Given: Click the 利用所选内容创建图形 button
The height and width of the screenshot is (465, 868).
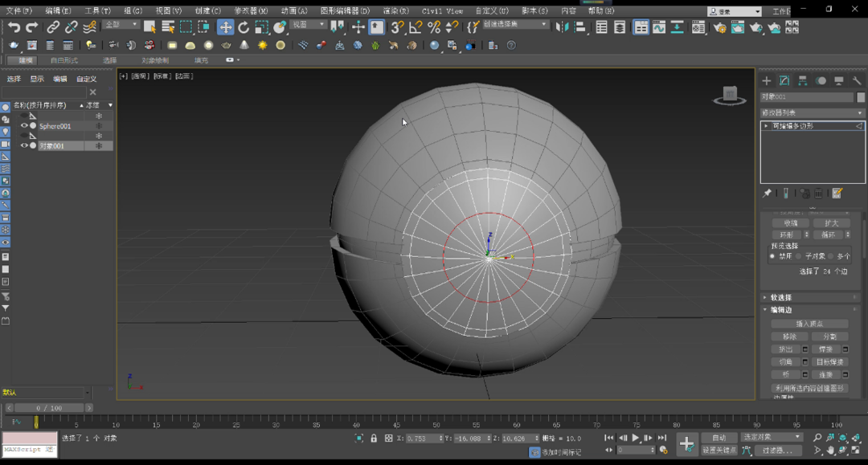Looking at the screenshot, I should pyautogui.click(x=809, y=388).
